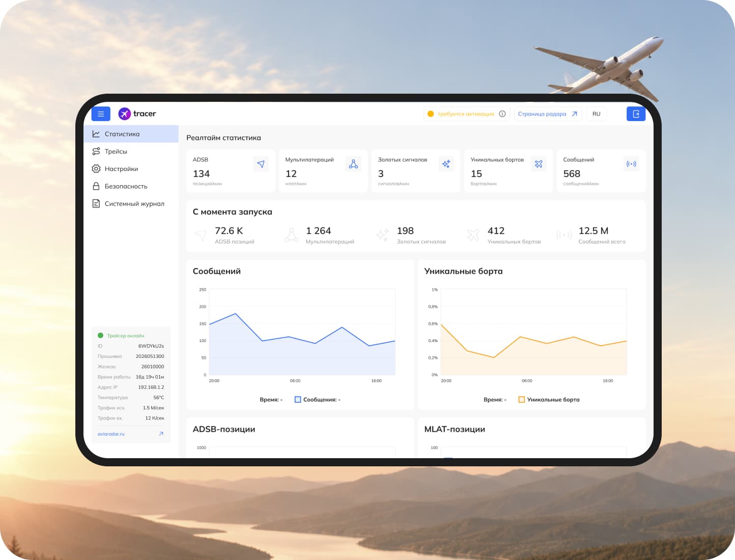
Task: Click the gear icon beside Настройки
Action: click(x=96, y=169)
